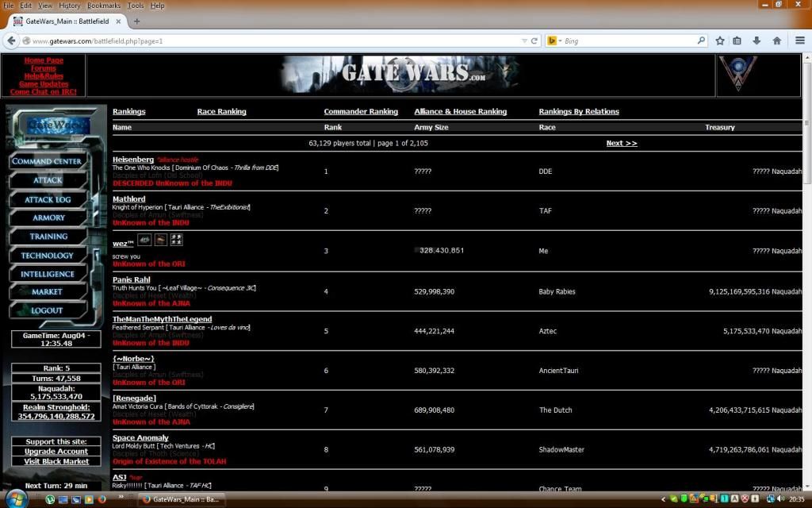Viewport: 812px width, 508px height.
Task: Expand the URL bar history dropdown arrow
Action: click(x=524, y=40)
